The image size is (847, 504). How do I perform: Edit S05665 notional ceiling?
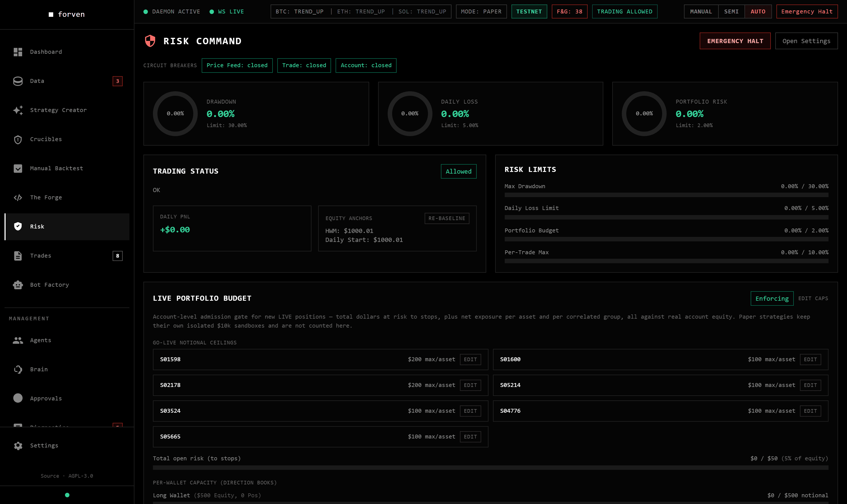click(x=470, y=437)
